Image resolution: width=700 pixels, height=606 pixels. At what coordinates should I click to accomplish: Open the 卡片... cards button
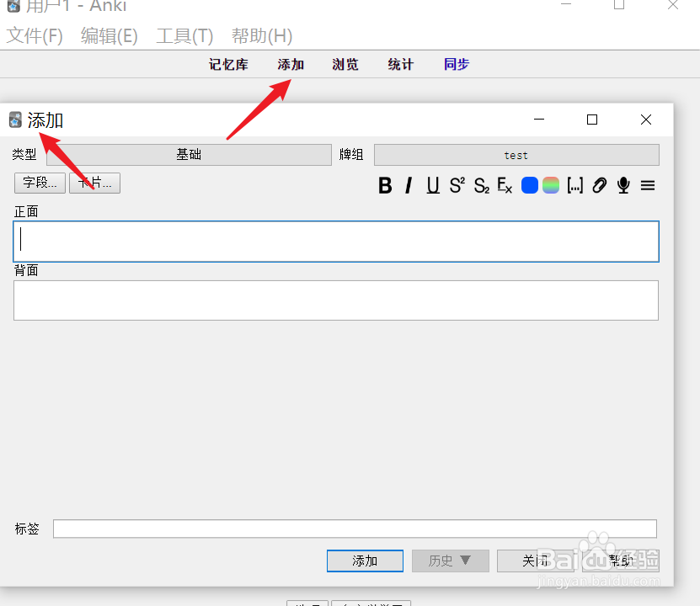pos(94,183)
